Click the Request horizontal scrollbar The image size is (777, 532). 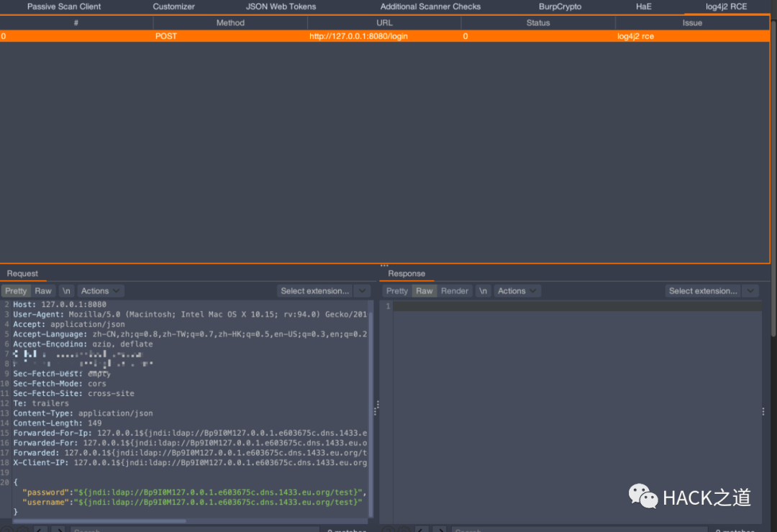click(x=99, y=521)
